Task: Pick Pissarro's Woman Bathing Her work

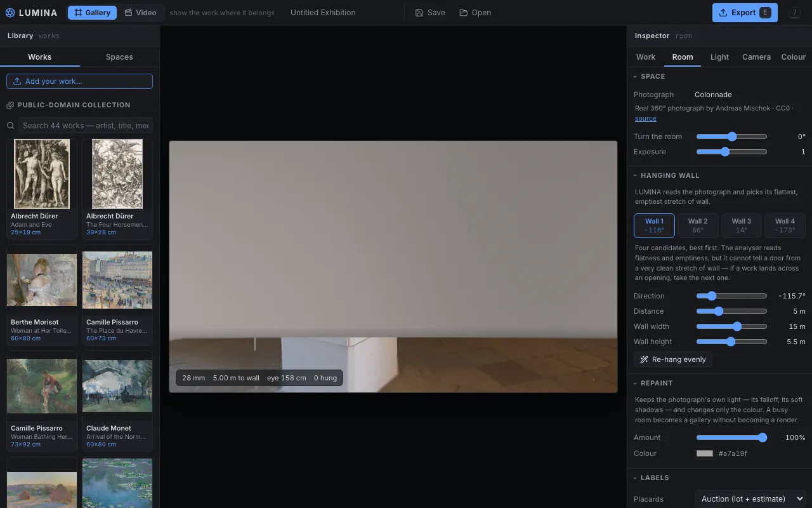Action: 42,401
